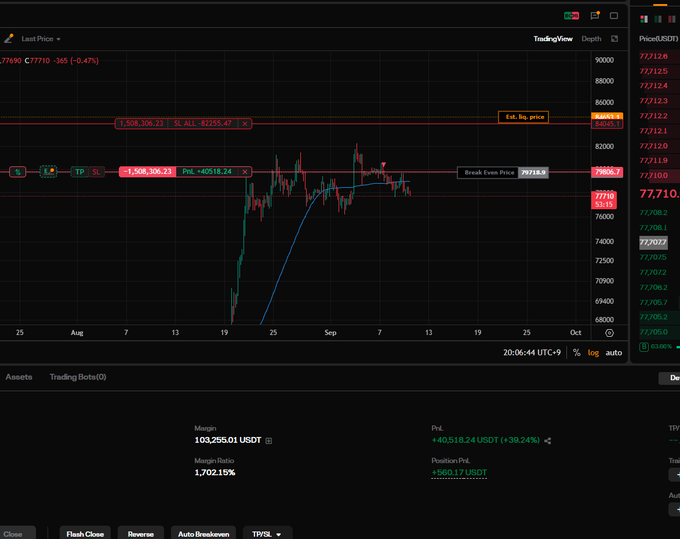Click the Flash Close button

[85, 534]
